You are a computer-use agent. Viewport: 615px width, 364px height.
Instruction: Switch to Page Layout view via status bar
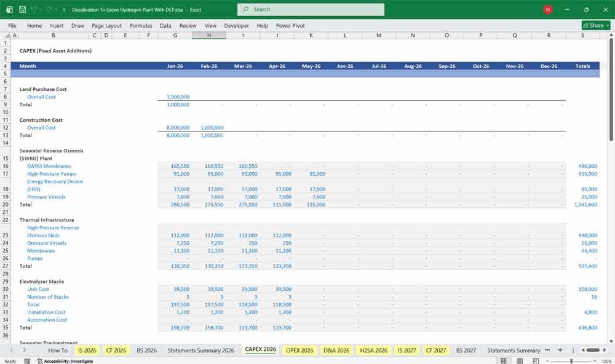tap(519, 360)
